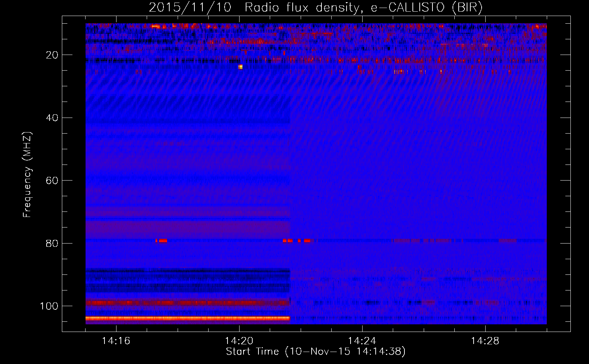This screenshot has height=364, width=589.
Task: Pick the bright yellow-orange band below 100 MHz
Action: tap(187, 318)
